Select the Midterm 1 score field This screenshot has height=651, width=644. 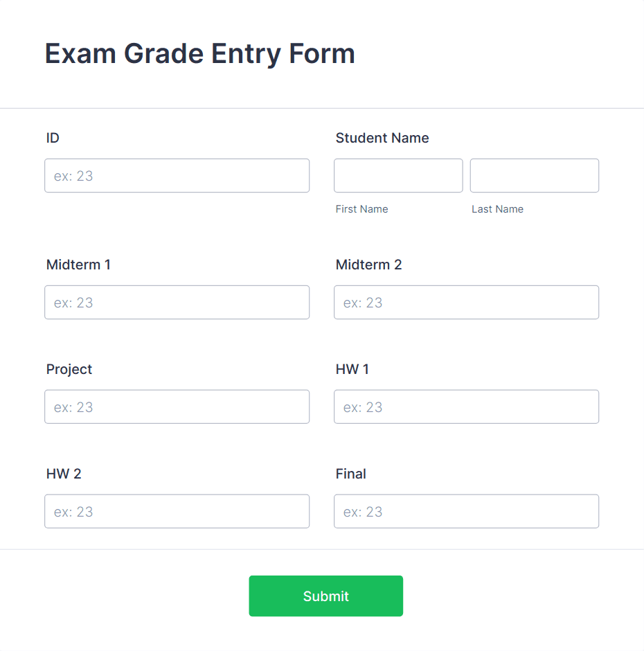(x=177, y=302)
